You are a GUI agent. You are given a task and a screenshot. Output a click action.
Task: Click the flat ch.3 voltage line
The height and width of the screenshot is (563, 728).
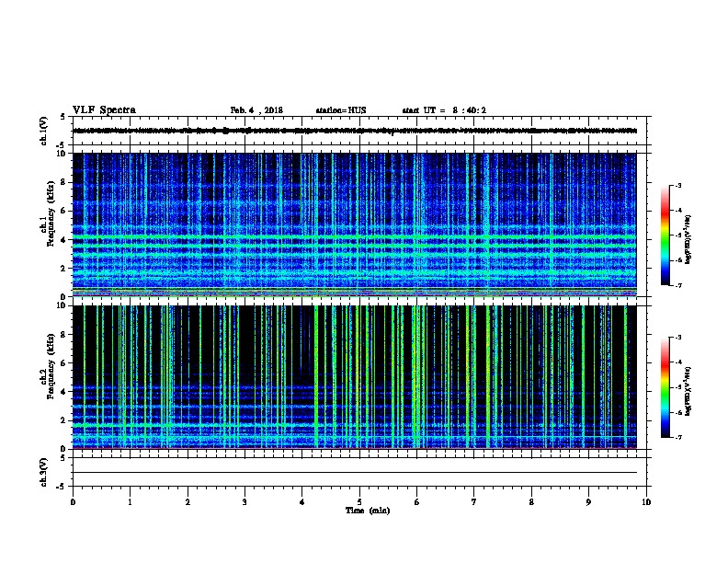[x=355, y=473]
